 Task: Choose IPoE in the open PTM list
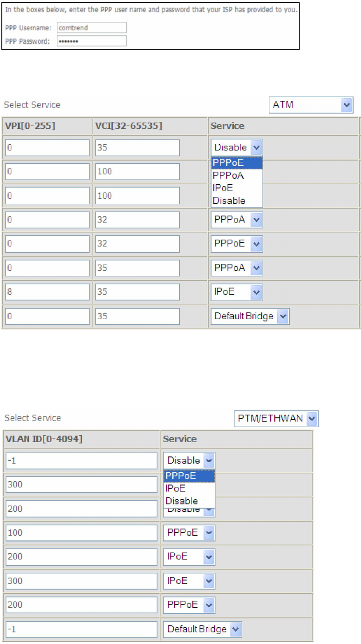(189, 489)
